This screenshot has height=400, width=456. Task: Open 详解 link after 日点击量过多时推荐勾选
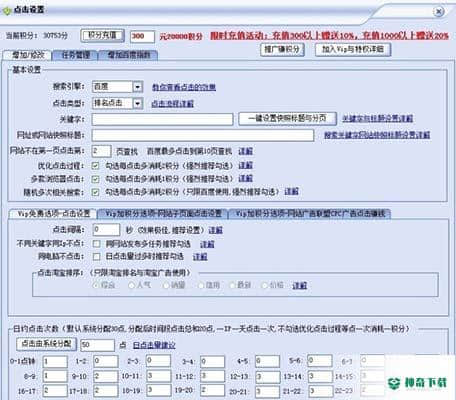click(x=200, y=256)
